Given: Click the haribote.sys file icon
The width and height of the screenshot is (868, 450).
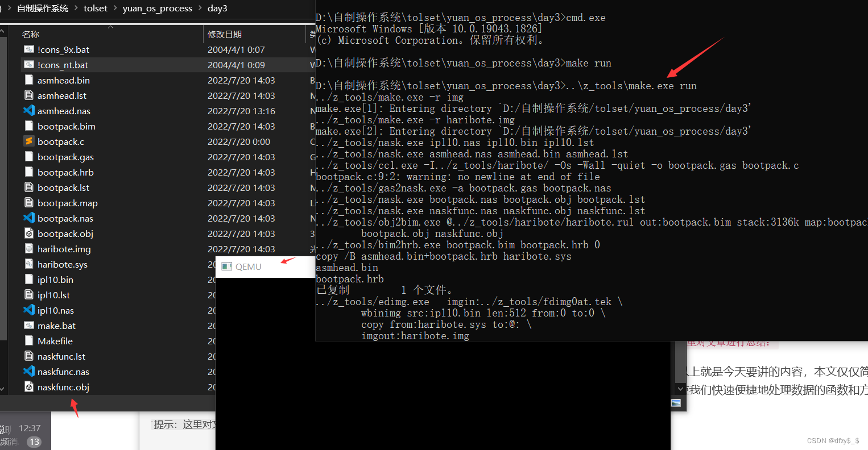Looking at the screenshot, I should pyautogui.click(x=29, y=264).
